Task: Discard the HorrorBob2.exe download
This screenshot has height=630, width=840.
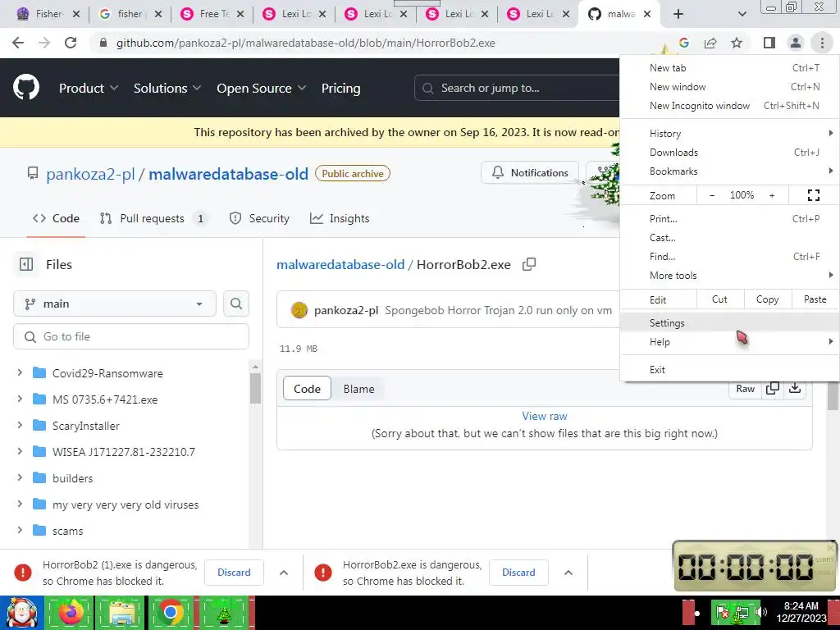Action: pos(518,572)
